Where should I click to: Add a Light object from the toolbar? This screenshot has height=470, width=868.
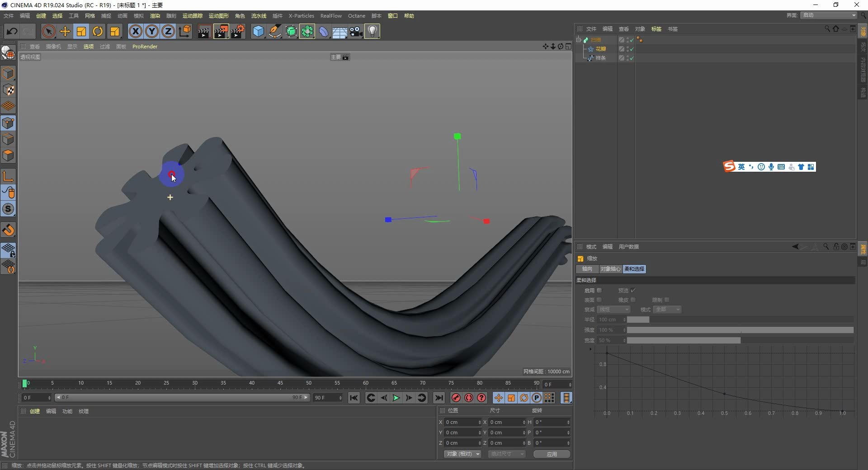[x=372, y=31]
